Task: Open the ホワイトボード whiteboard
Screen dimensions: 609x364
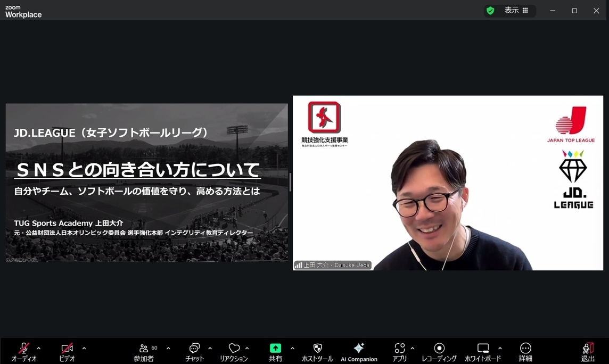Action: [x=483, y=352]
